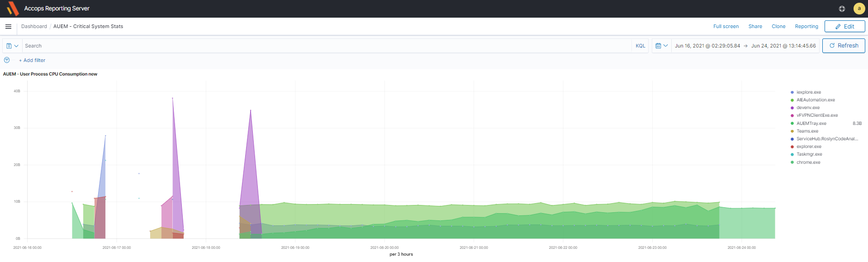This screenshot has width=868, height=262.
Task: Clone the dashboard
Action: [x=778, y=26]
